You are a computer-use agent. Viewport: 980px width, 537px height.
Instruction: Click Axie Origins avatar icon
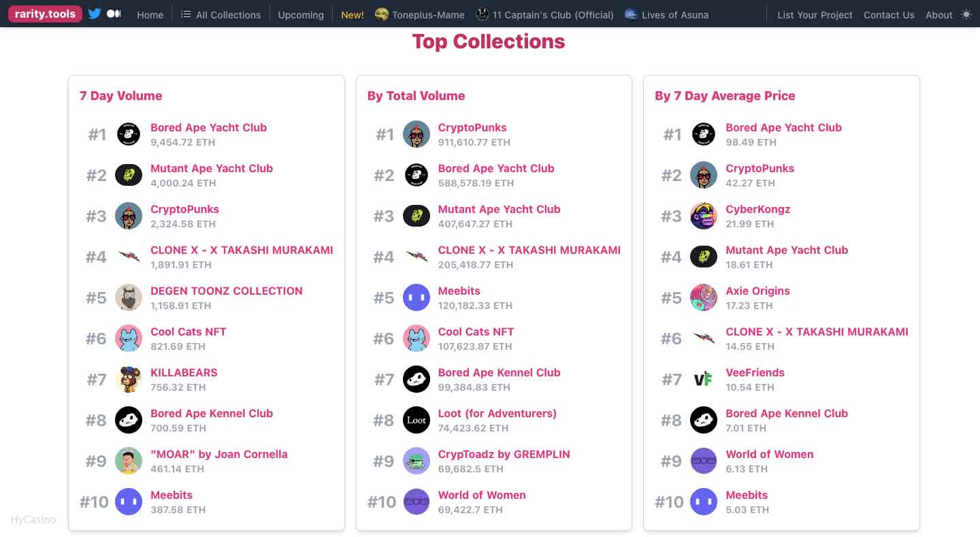[x=704, y=297]
